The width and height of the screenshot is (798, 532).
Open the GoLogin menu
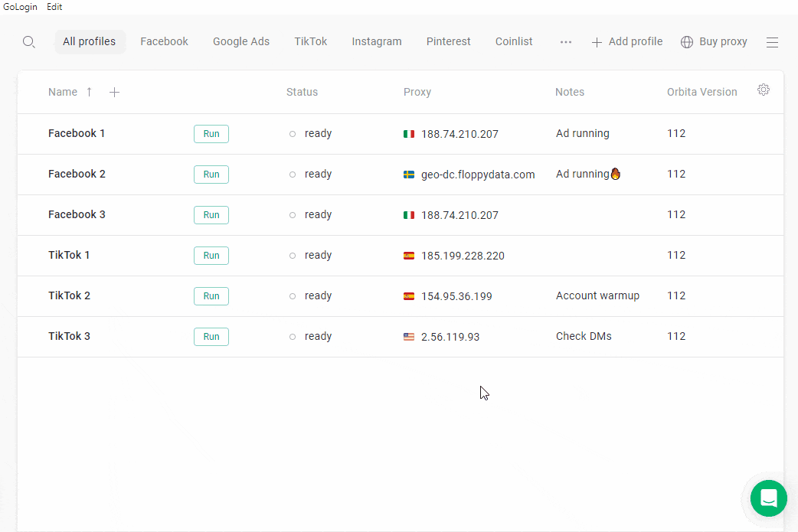21,7
